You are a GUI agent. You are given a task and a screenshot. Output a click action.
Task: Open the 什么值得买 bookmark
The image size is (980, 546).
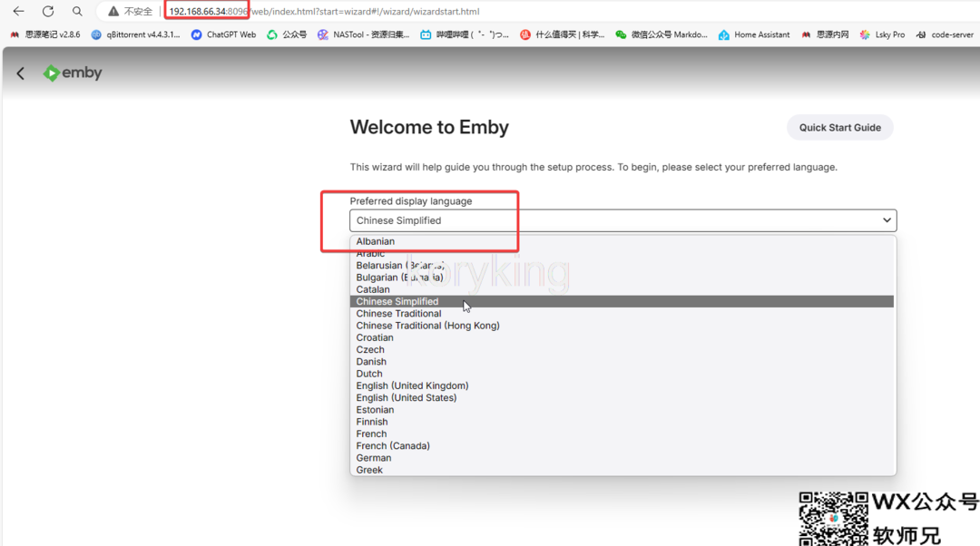tap(563, 35)
